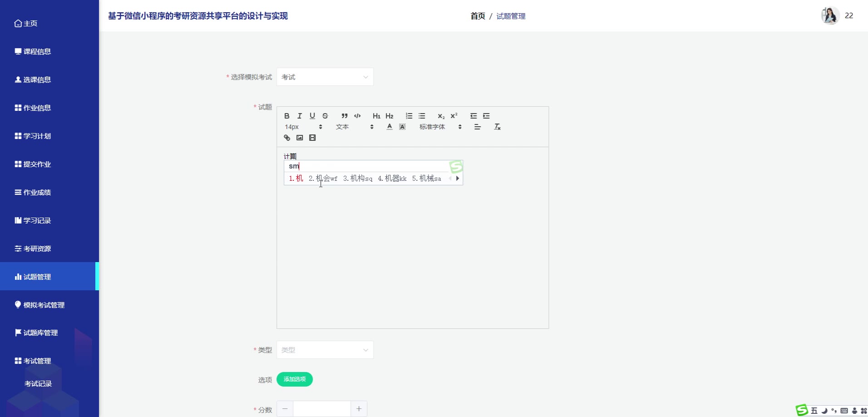Open the 文本 heading style dropdown
The width and height of the screenshot is (868, 417).
[355, 127]
